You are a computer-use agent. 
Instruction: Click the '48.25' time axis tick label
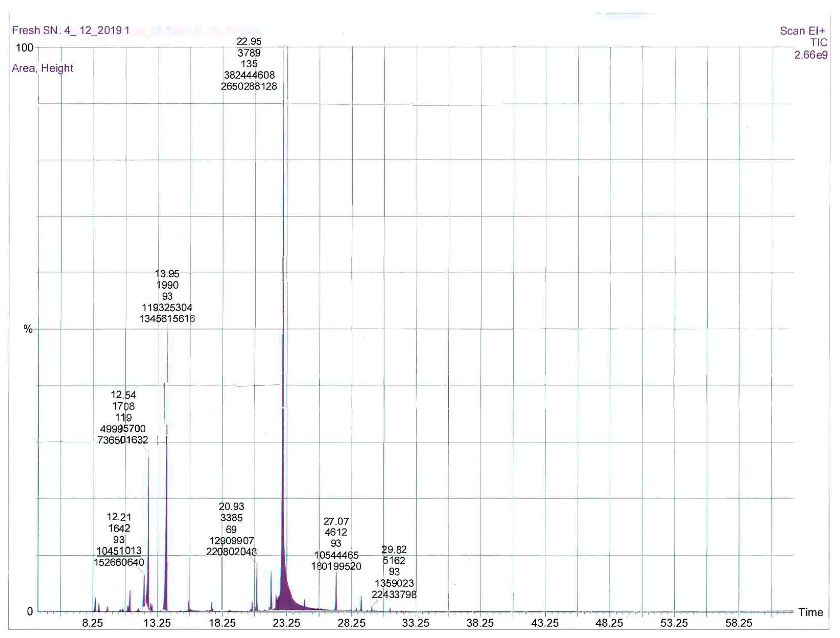pos(609,623)
